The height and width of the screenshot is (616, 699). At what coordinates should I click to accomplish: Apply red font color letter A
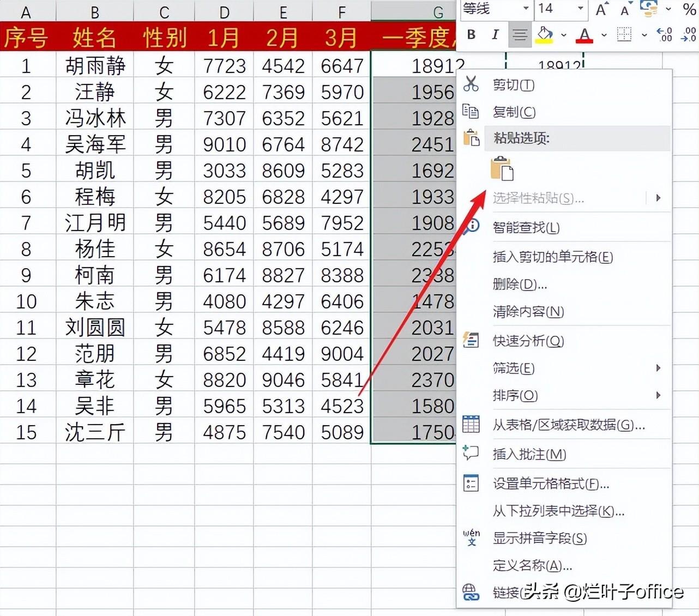(584, 35)
